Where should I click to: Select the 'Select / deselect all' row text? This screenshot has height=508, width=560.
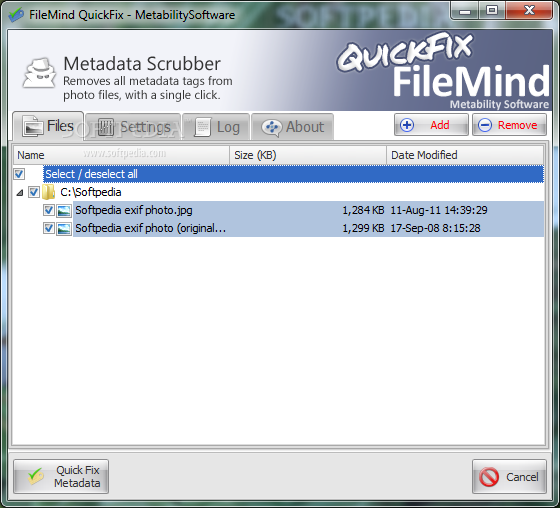91,174
